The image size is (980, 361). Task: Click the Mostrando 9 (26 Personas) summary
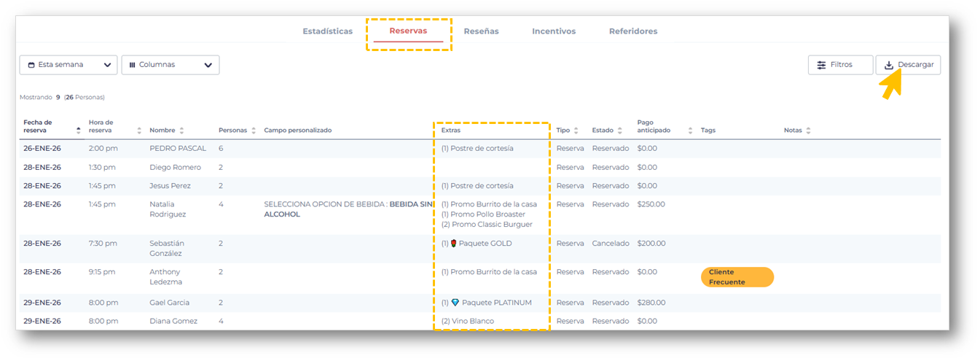point(63,97)
